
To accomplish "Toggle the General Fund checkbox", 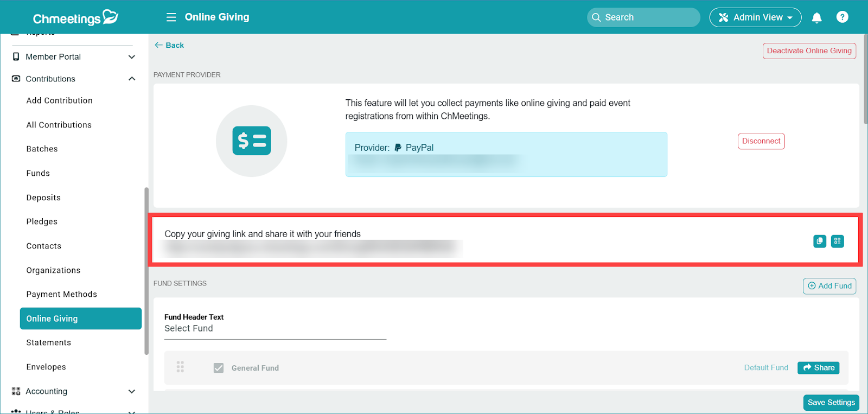I will click(x=219, y=368).
